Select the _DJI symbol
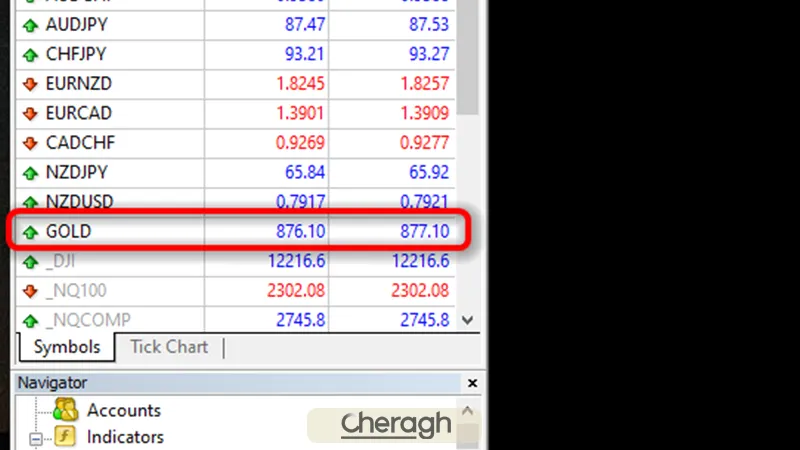The image size is (800, 450). (60, 261)
